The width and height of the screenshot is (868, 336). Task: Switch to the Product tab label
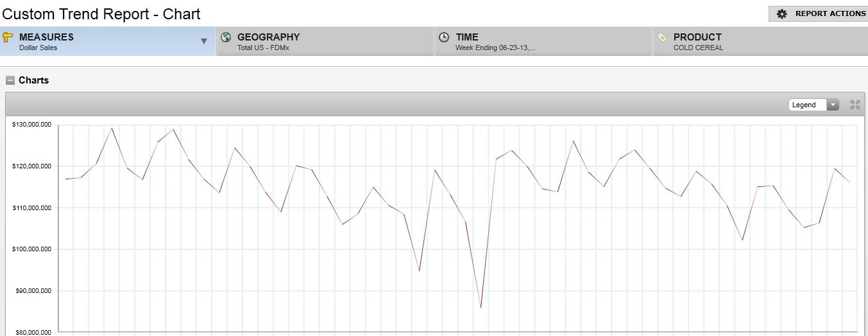(697, 37)
